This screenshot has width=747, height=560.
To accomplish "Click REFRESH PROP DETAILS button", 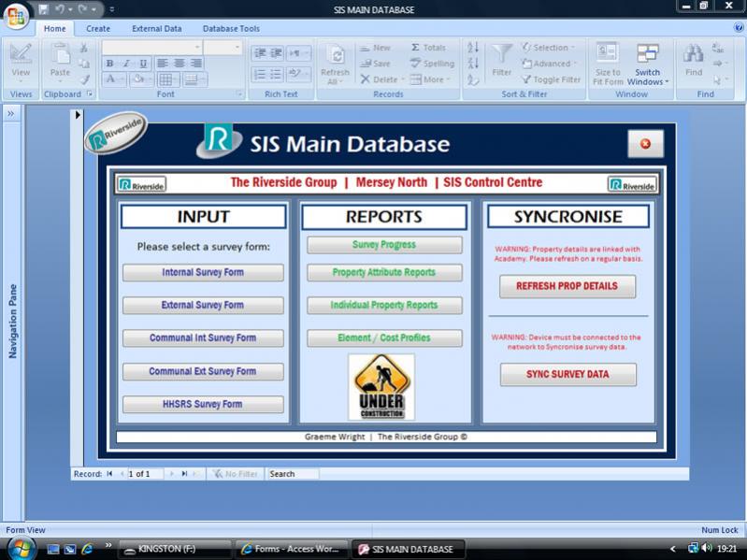I will (567, 286).
